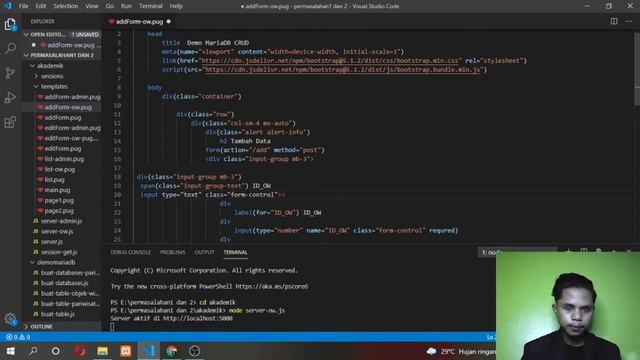The height and width of the screenshot is (360, 640).
Task: Open http://localhost:5000 link in terminal
Action: [198, 318]
